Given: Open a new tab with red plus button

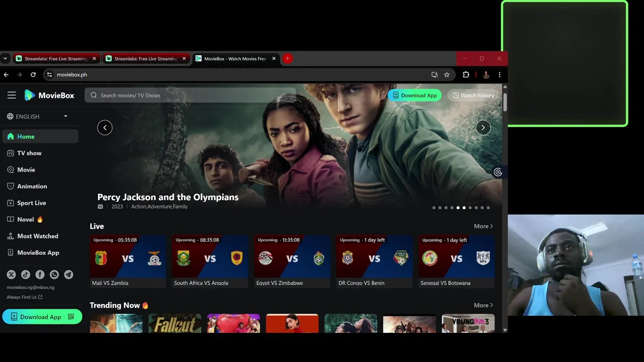Looking at the screenshot, I should tap(287, 58).
